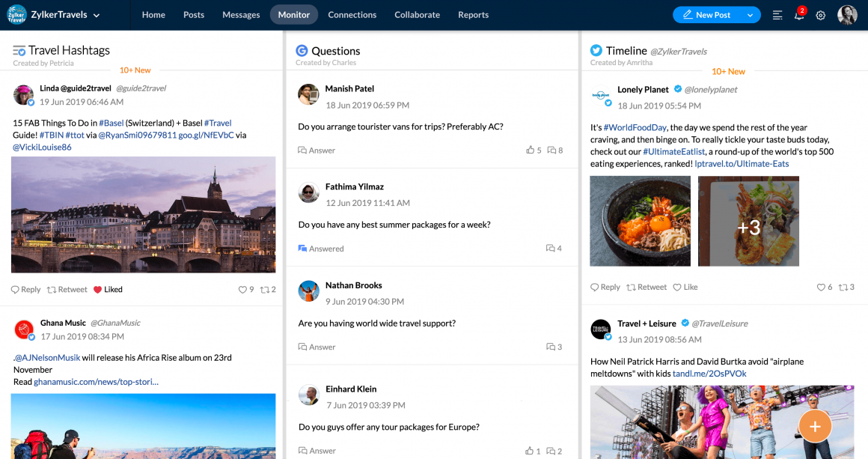Click the list menu icon beside New Post
Viewport: 868px width, 459px height.
(x=777, y=16)
